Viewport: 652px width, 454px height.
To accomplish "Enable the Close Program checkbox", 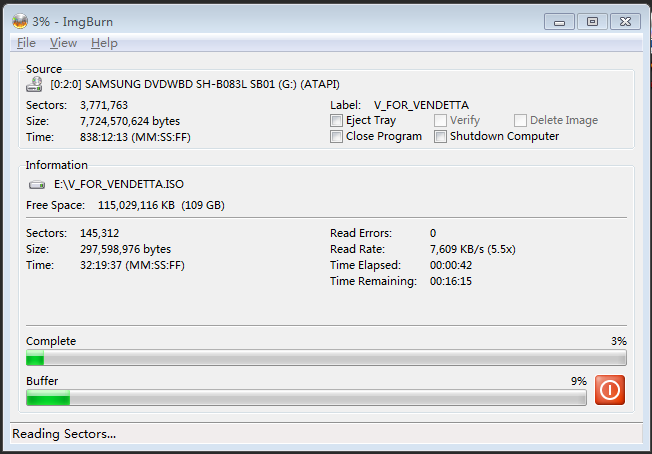I will 336,136.
